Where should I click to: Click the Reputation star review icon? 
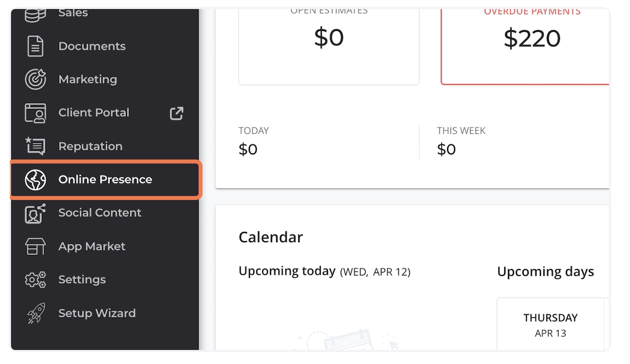pyautogui.click(x=35, y=146)
